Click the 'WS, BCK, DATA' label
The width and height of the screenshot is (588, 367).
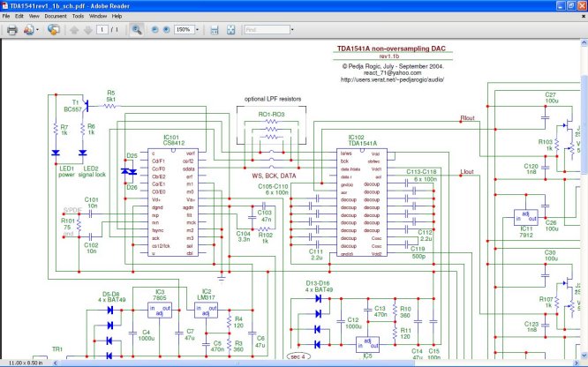pos(274,176)
